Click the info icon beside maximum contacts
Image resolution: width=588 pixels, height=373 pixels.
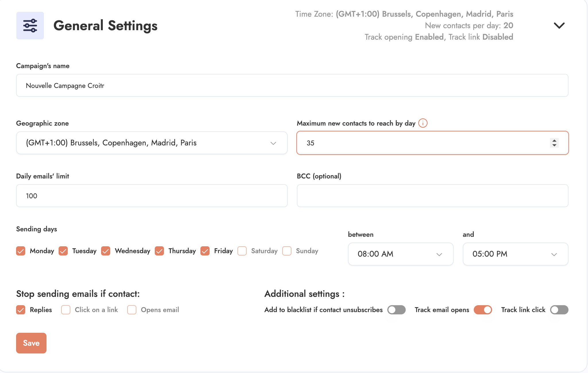click(423, 123)
